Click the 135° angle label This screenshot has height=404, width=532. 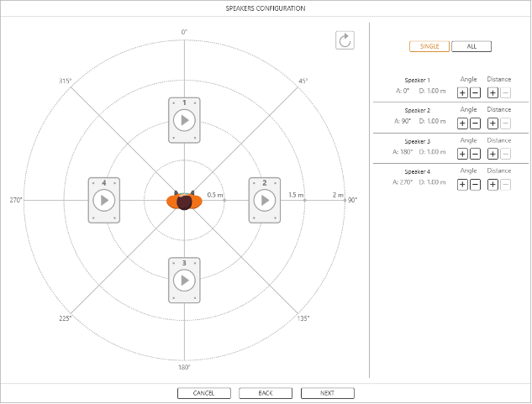tap(303, 318)
